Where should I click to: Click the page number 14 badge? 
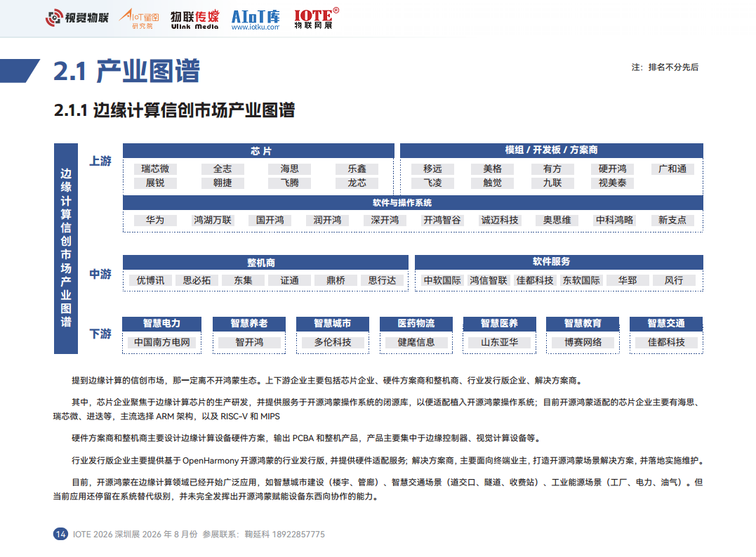60,534
